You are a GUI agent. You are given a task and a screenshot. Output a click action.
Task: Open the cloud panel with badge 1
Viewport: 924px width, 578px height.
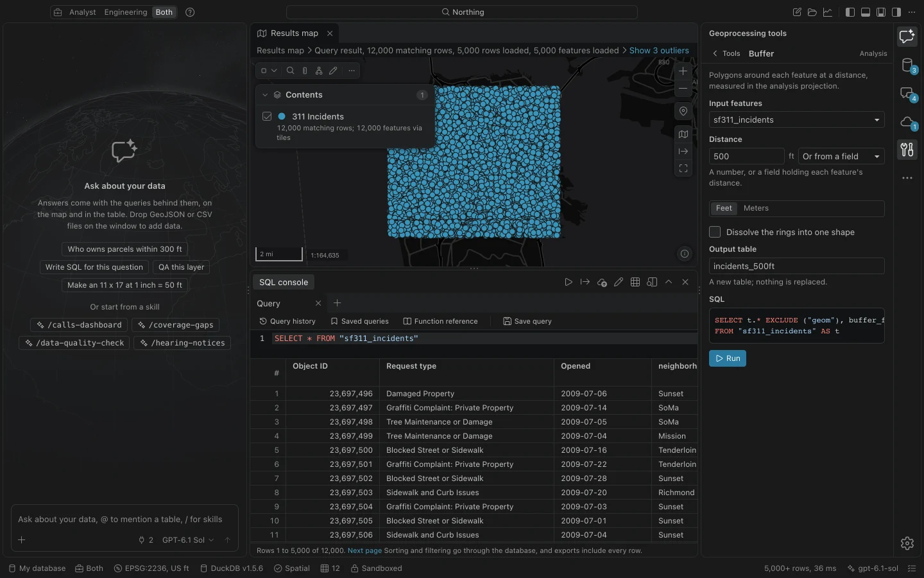tap(907, 121)
